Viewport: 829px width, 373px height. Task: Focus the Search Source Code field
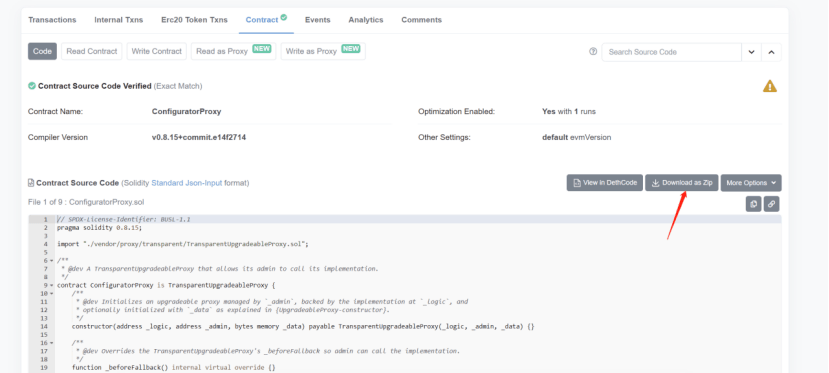[671, 52]
